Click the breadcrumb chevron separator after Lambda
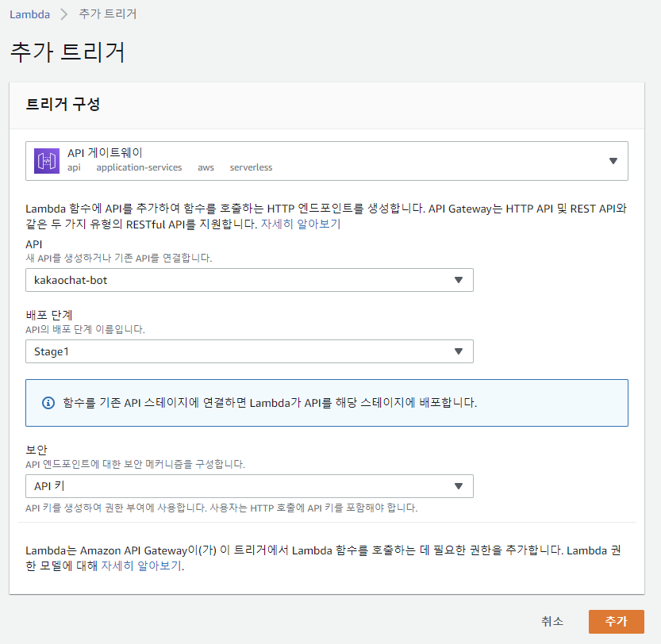Image resolution: width=661 pixels, height=644 pixels. (64, 14)
